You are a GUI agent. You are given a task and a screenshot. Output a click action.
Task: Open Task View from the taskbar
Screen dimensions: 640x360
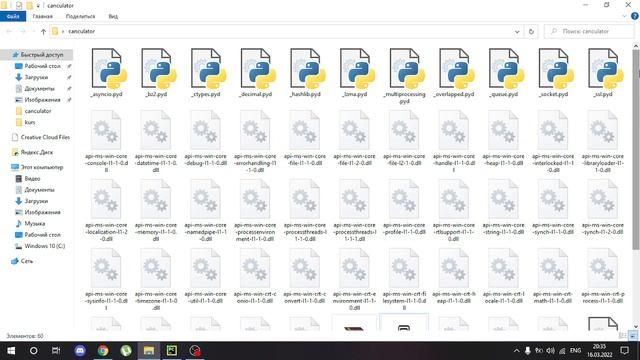click(x=56, y=351)
